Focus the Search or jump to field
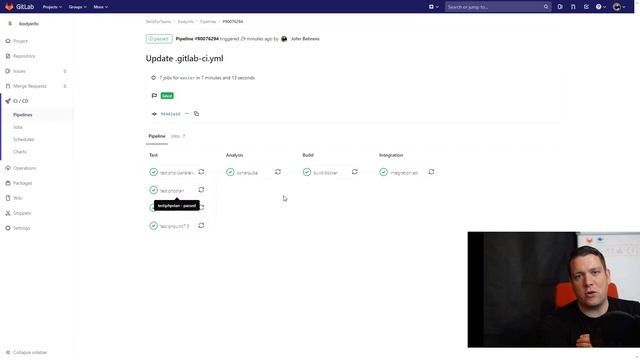 click(498, 7)
